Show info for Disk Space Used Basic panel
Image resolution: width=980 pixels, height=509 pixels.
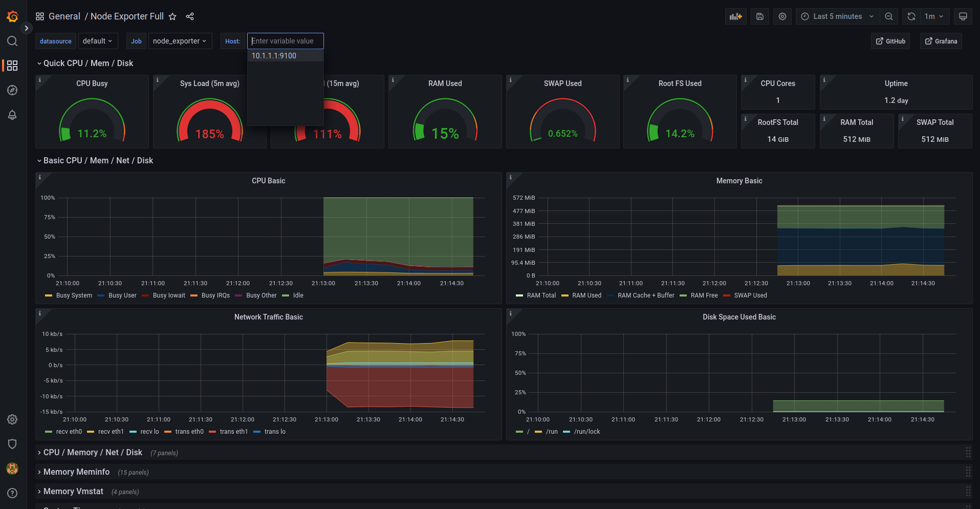(511, 313)
